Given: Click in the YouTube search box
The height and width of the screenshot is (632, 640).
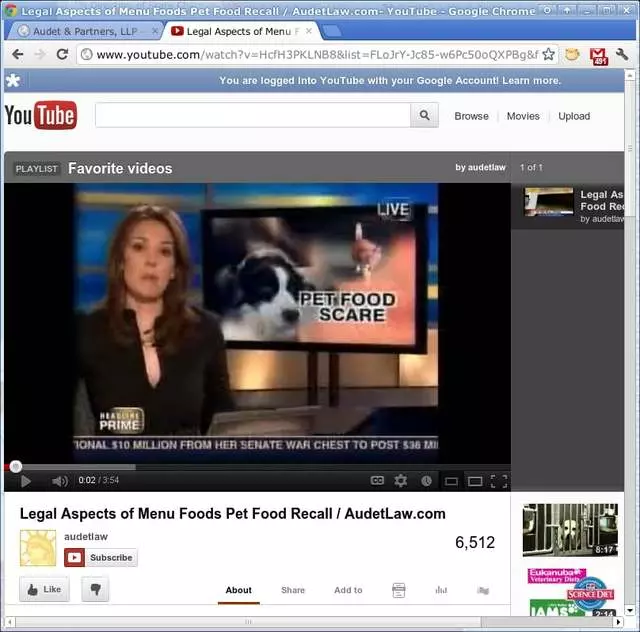Looking at the screenshot, I should [253, 115].
